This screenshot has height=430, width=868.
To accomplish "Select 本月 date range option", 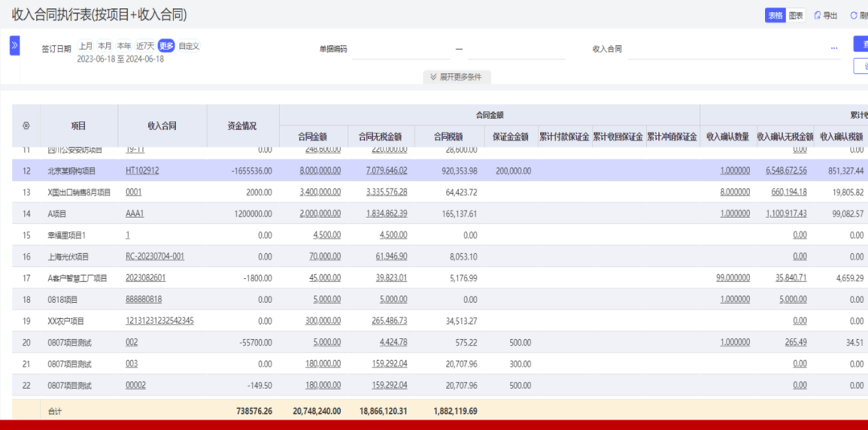I will [104, 46].
